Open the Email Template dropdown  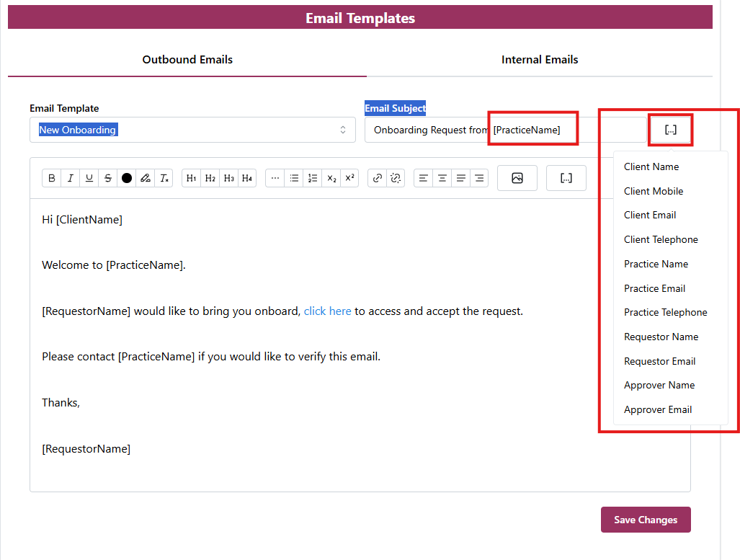tap(192, 130)
